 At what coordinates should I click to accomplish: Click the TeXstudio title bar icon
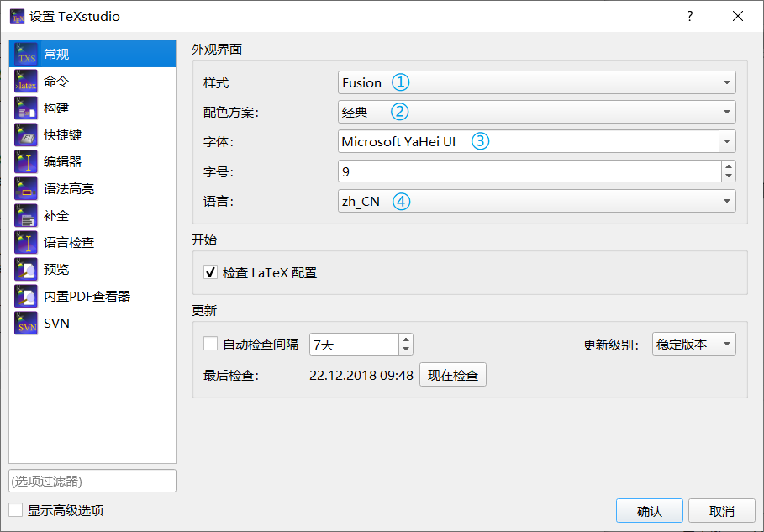(x=17, y=16)
